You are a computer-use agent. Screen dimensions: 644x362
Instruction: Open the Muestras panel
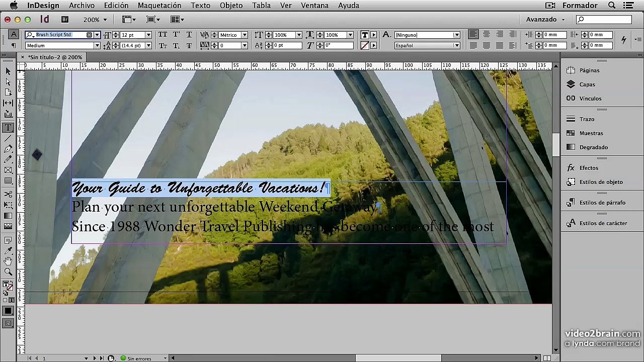click(x=591, y=133)
